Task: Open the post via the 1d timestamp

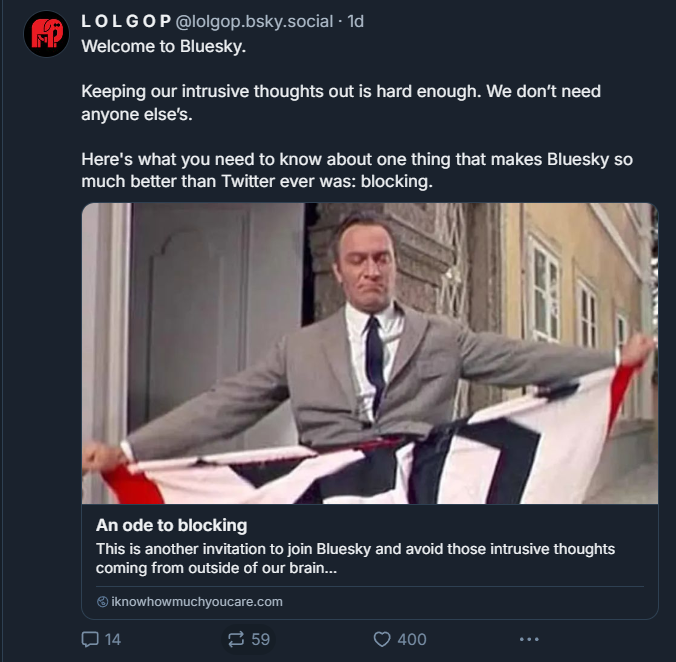Action: [x=355, y=21]
